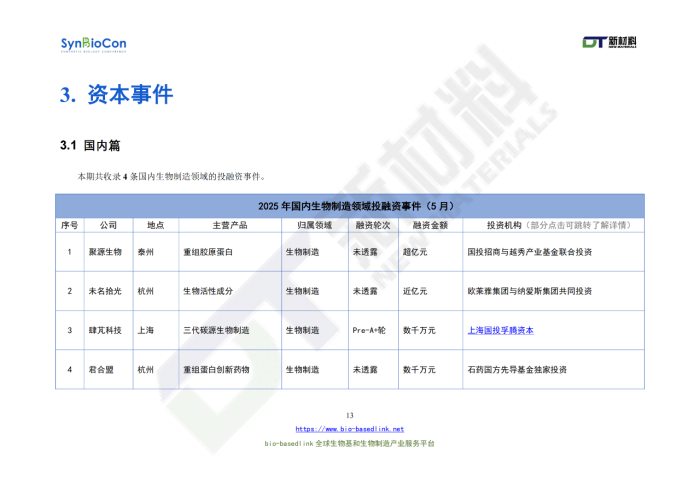700x494 pixels.
Task: Click the 肆芃科技 company cell
Action: pos(105,330)
